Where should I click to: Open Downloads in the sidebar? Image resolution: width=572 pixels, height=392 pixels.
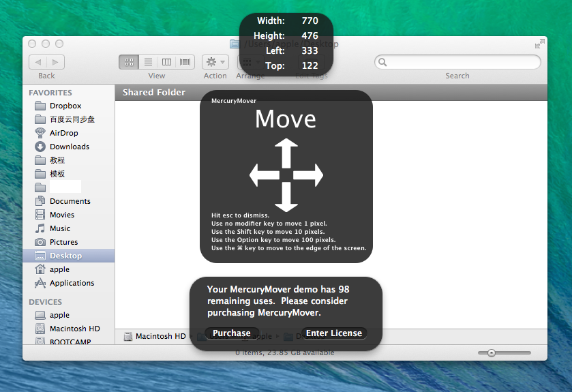point(69,147)
